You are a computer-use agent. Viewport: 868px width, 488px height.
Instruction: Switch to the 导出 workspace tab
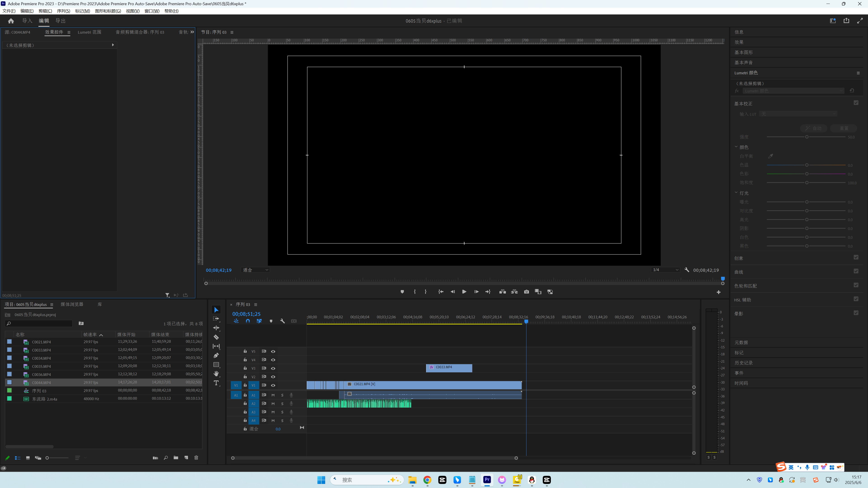point(60,21)
